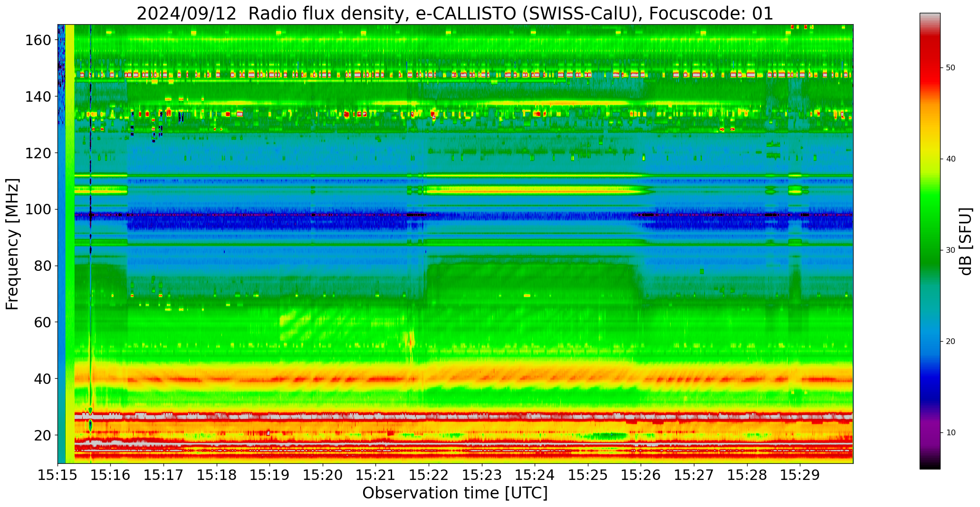Click the 15:20 time tick label
The image size is (980, 507).
click(x=323, y=474)
